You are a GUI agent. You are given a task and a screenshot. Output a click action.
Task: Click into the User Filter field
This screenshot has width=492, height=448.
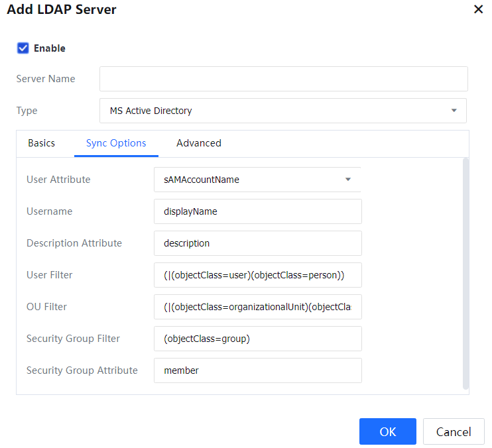point(257,275)
